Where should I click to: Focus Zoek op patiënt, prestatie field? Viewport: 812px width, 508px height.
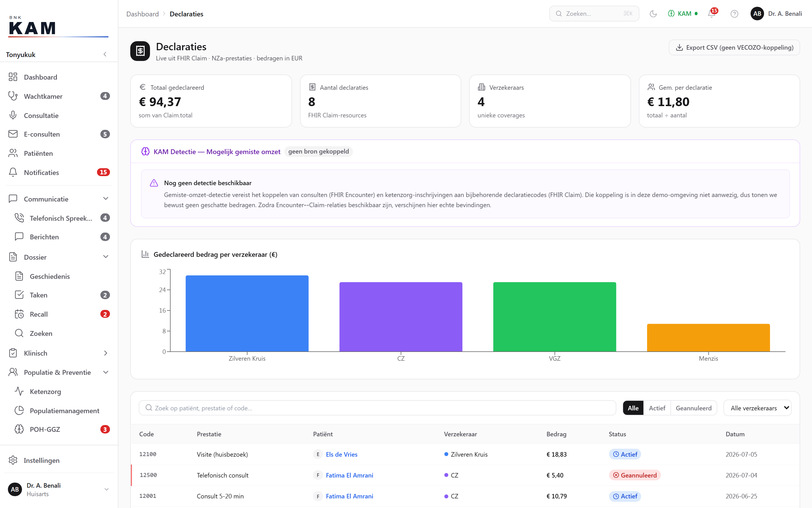tap(377, 408)
